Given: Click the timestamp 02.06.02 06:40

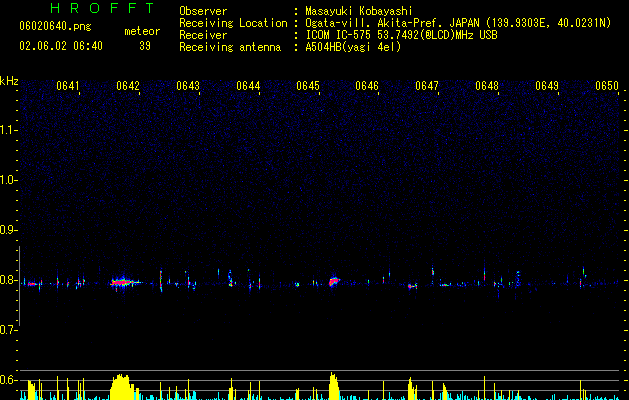Looking at the screenshot, I should [x=61, y=46].
